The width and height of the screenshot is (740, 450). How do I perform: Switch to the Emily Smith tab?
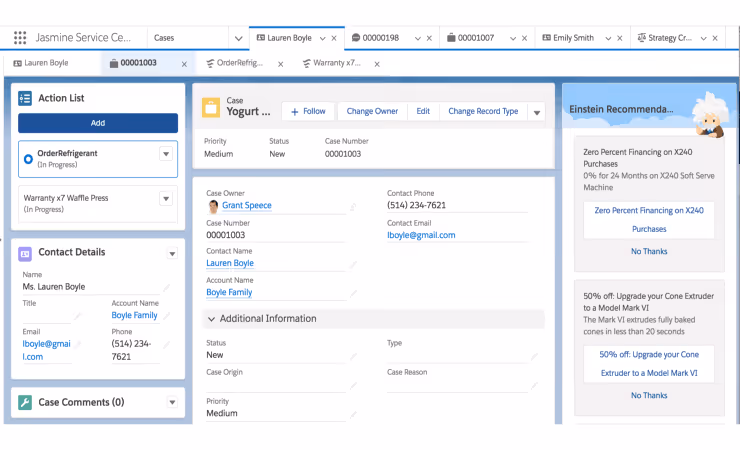click(573, 38)
